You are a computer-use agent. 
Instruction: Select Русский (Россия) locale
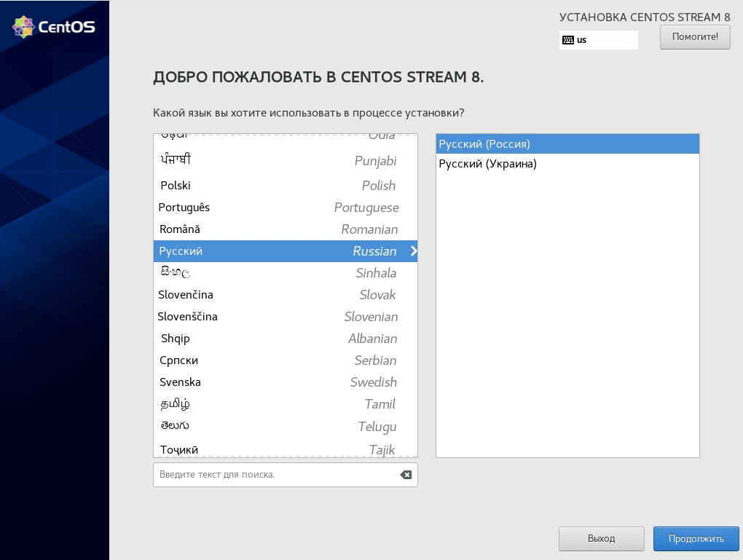[x=567, y=144]
